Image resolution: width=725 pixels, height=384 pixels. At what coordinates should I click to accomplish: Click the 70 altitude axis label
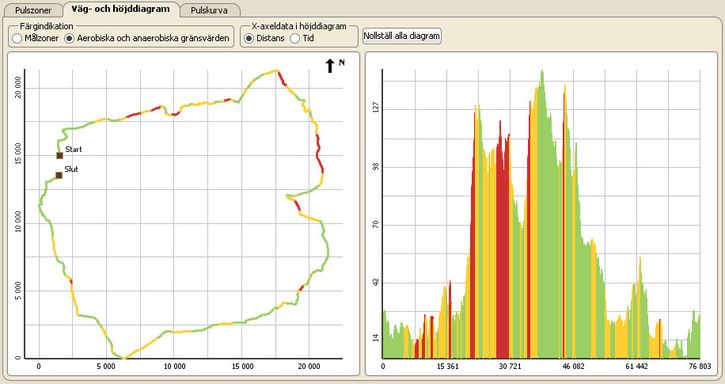click(x=375, y=225)
